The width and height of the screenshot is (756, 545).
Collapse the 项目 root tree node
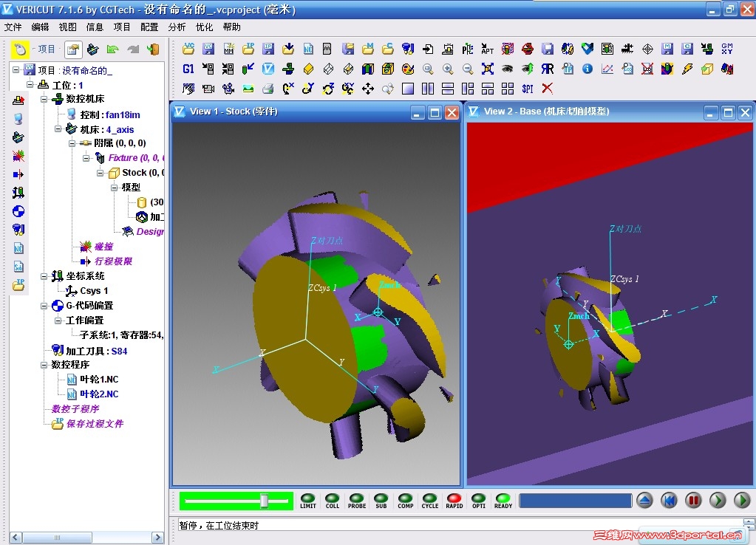point(16,70)
